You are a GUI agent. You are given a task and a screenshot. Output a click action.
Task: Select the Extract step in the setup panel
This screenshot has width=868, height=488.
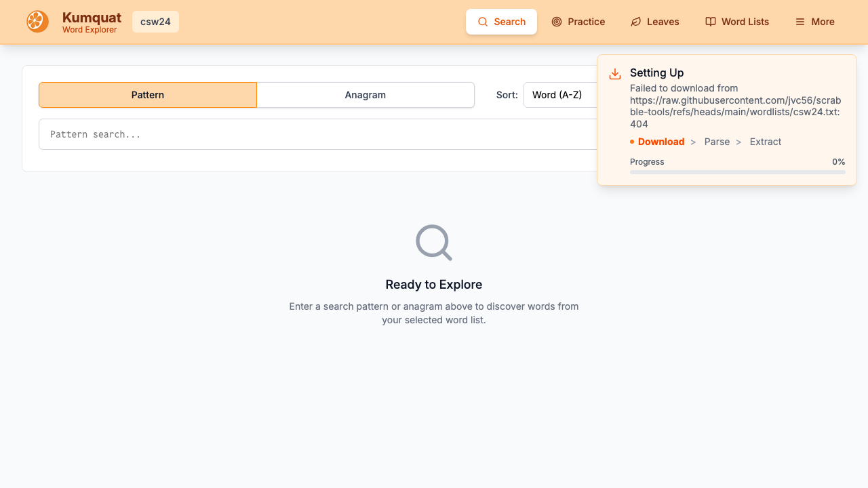point(765,142)
